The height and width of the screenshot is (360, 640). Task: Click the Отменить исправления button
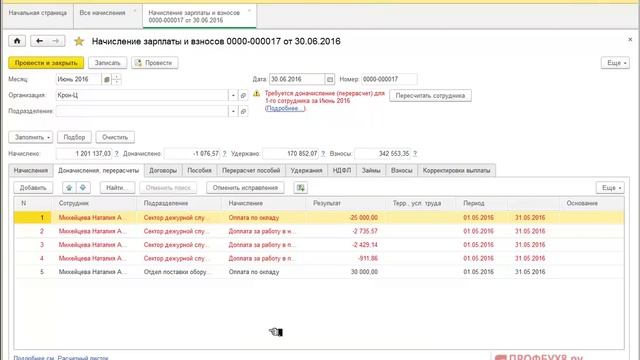tap(245, 188)
